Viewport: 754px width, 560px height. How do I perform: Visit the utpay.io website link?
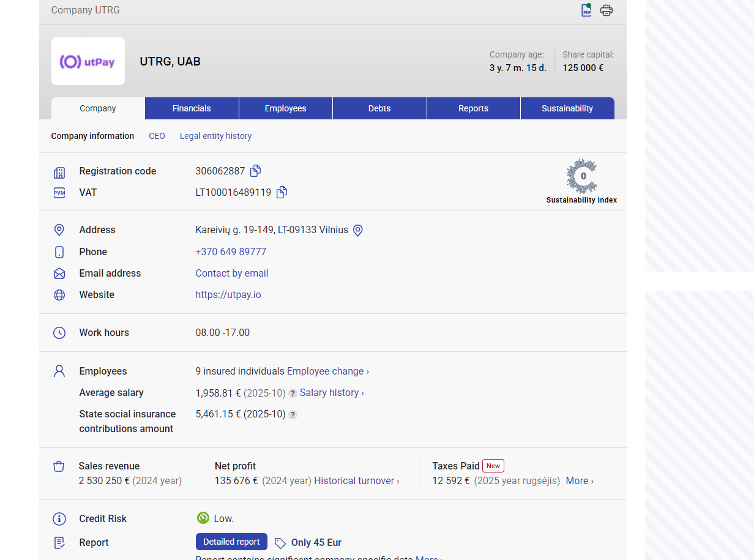(x=228, y=295)
